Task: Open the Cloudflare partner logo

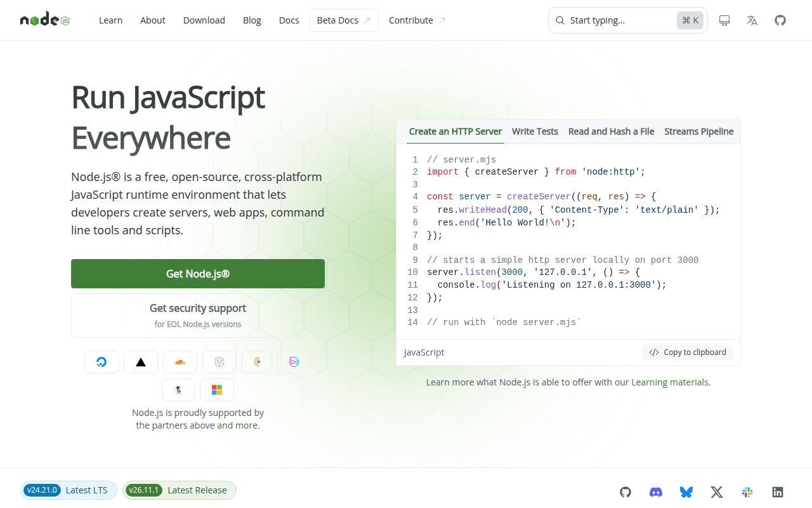Action: (180, 362)
